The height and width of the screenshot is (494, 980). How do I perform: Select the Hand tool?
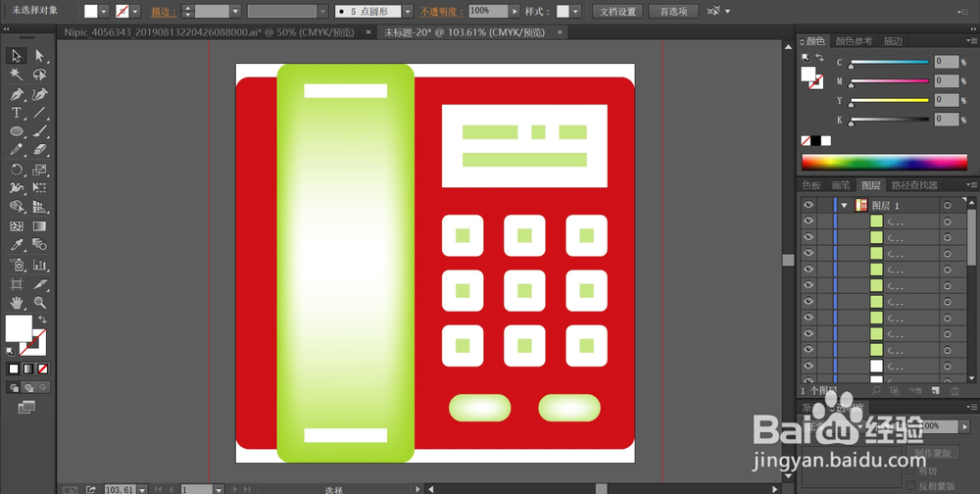point(17,303)
